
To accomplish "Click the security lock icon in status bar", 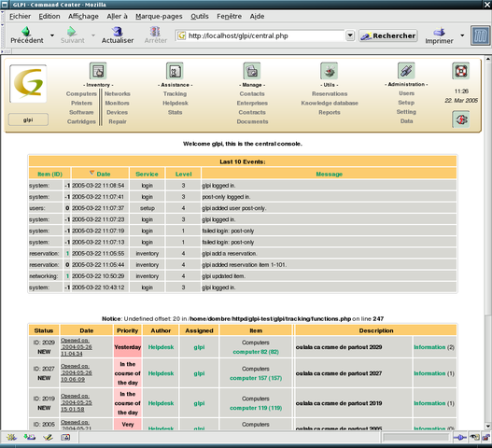I will coord(486,437).
